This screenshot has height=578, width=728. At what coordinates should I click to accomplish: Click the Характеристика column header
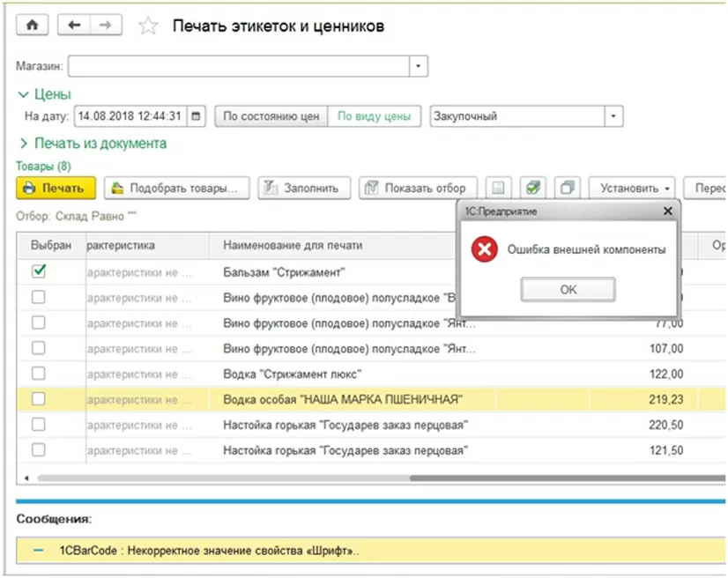(x=147, y=245)
